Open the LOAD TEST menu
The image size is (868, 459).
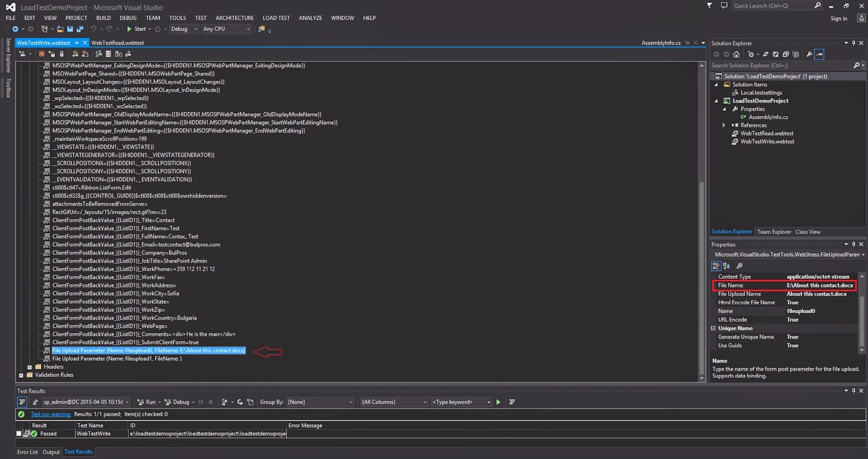276,18
